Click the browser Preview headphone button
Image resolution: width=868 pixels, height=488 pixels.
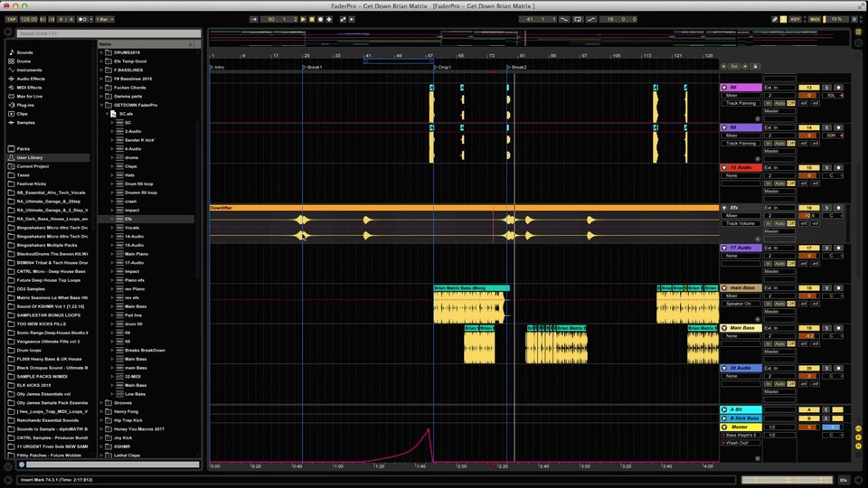click(x=22, y=465)
